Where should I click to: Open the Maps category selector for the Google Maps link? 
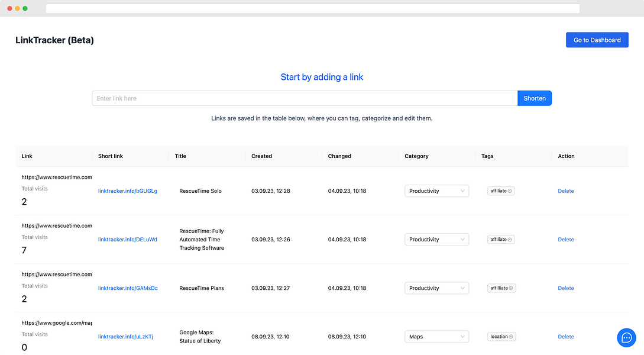click(x=436, y=336)
